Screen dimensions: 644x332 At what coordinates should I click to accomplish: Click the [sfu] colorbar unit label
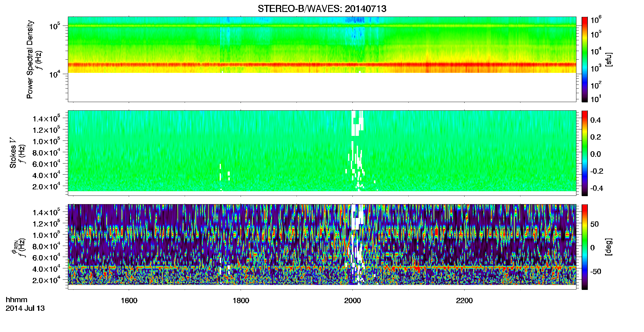point(609,59)
